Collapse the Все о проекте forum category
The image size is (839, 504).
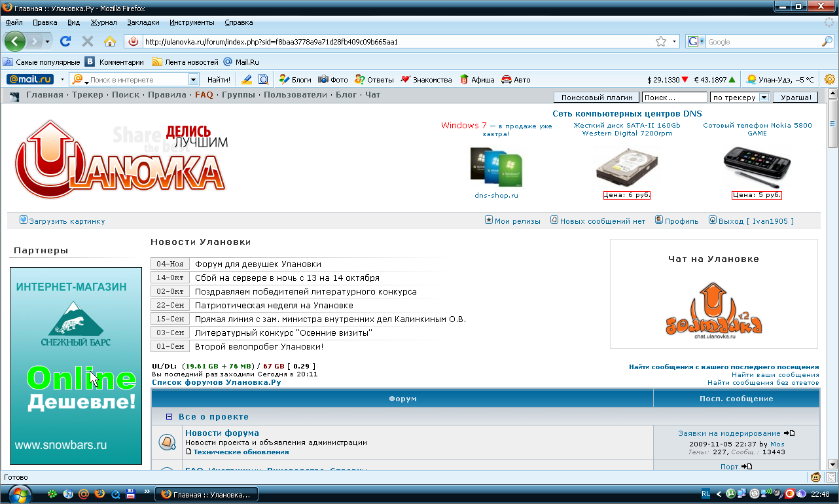click(x=170, y=417)
